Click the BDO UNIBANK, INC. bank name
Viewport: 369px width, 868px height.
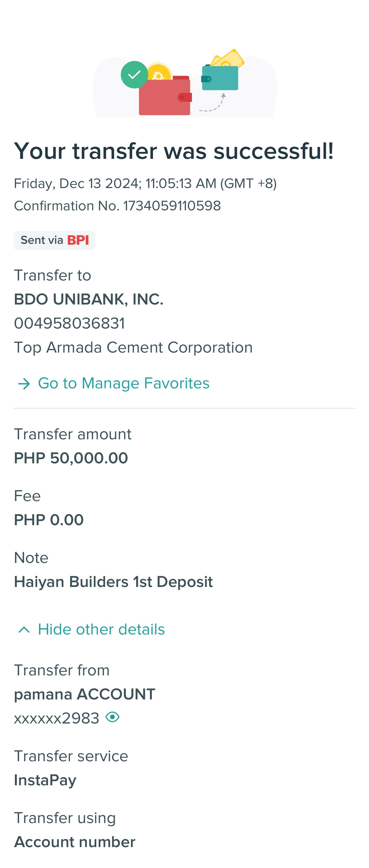click(89, 299)
